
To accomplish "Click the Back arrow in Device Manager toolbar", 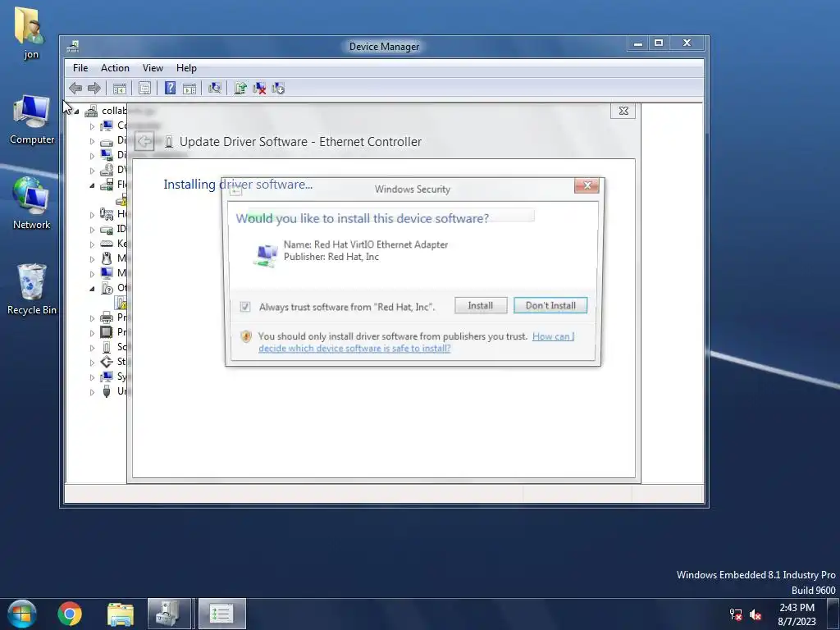I will (75, 89).
